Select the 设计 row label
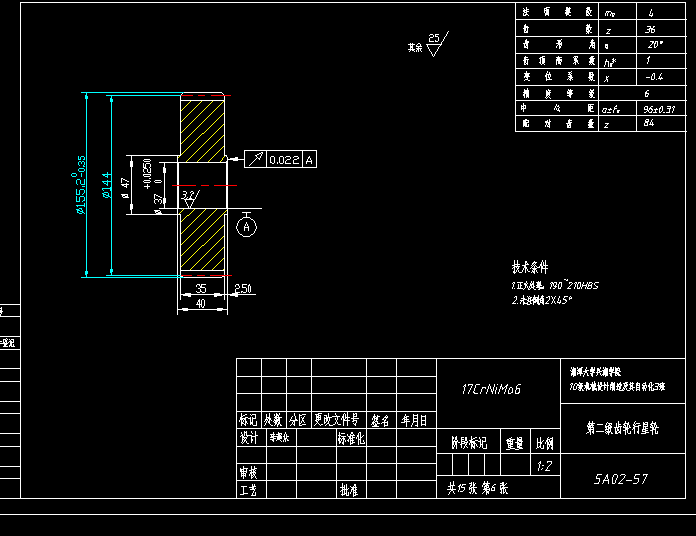This screenshot has width=696, height=536. 249,438
